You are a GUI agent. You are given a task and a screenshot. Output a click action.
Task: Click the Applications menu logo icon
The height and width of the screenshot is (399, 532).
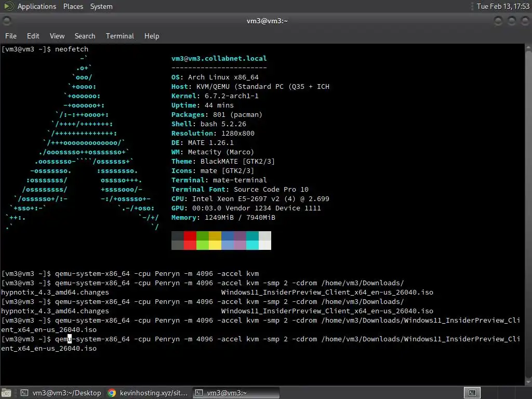pos(8,6)
